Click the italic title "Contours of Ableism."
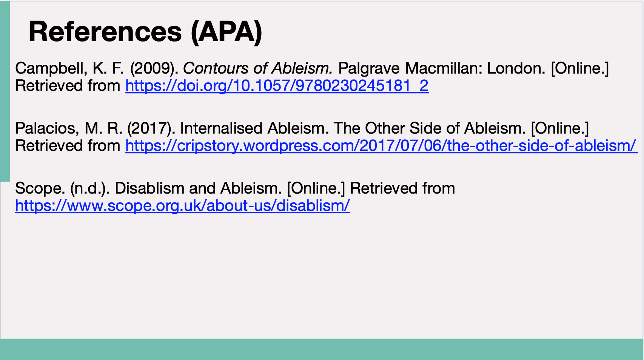 [258, 68]
